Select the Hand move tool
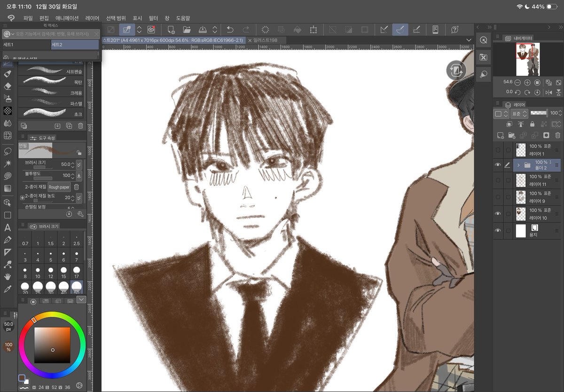Viewport: 564px width, 392px height. [8, 277]
